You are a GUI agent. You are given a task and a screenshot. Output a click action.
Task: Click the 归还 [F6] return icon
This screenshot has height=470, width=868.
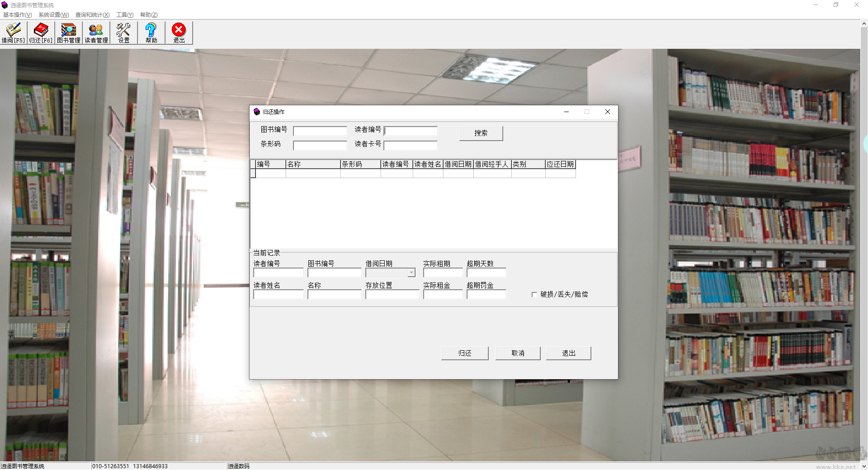(41, 33)
